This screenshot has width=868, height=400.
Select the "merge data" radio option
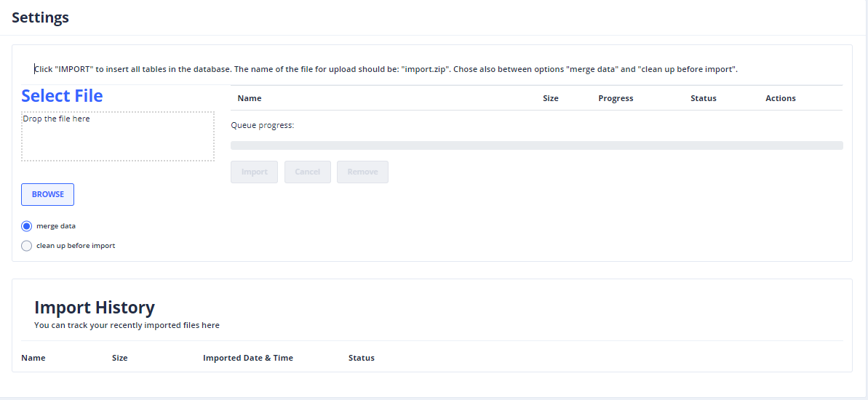pos(27,226)
